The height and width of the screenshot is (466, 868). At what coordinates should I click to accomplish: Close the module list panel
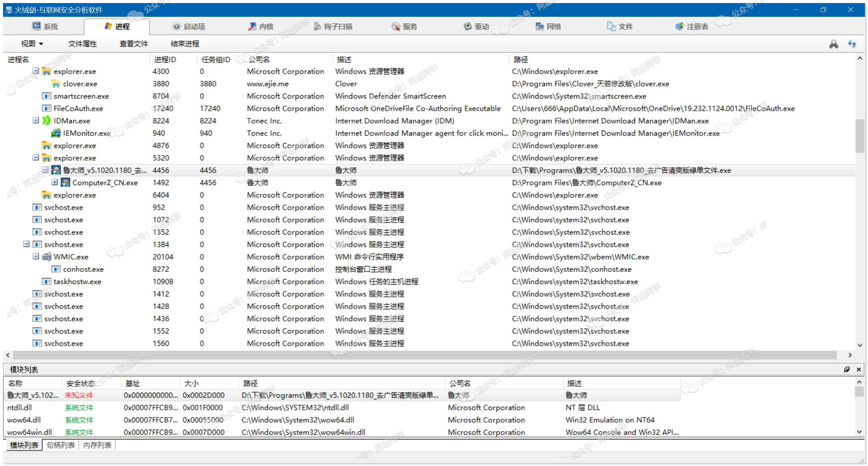pyautogui.click(x=859, y=369)
